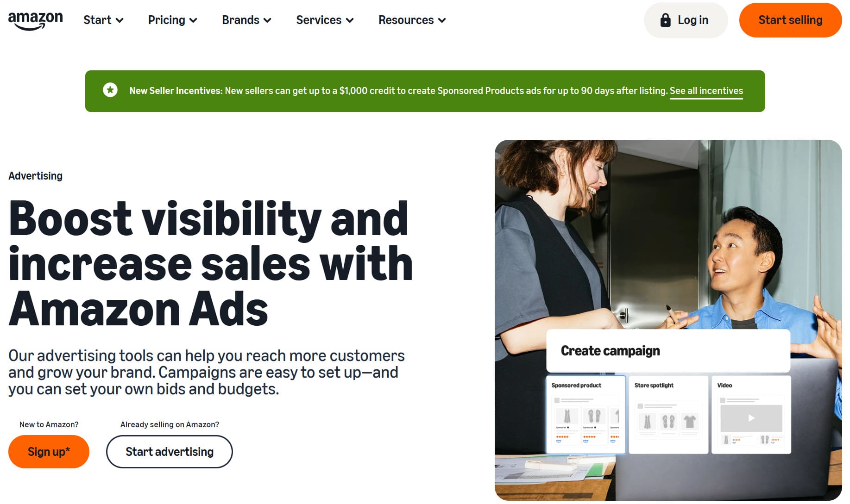Expand the Resources dropdown chevron

pyautogui.click(x=442, y=20)
